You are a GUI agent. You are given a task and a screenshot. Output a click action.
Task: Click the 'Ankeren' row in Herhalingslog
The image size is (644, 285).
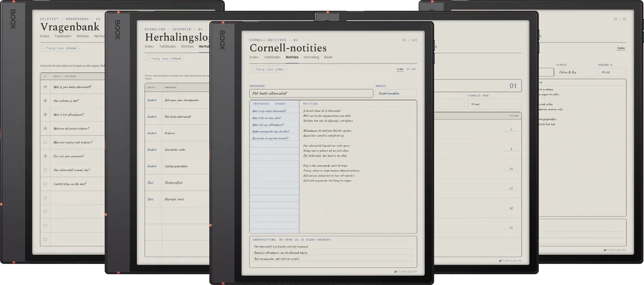coord(177,133)
